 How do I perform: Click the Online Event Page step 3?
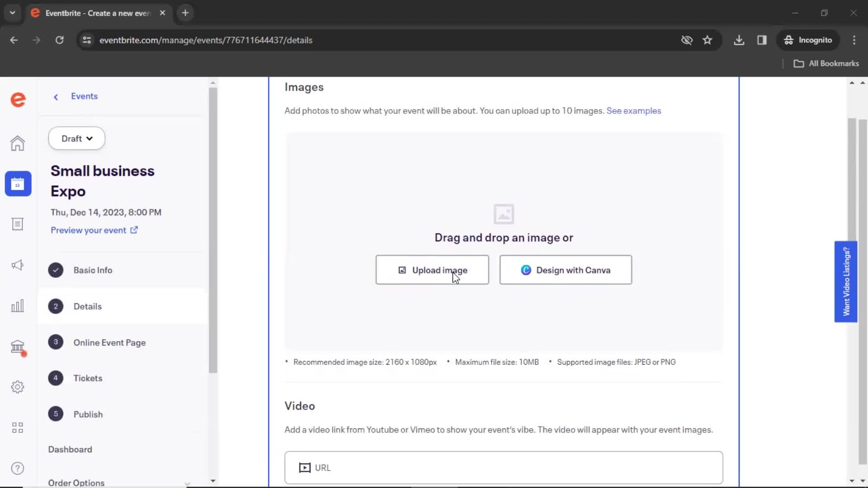coord(110,343)
